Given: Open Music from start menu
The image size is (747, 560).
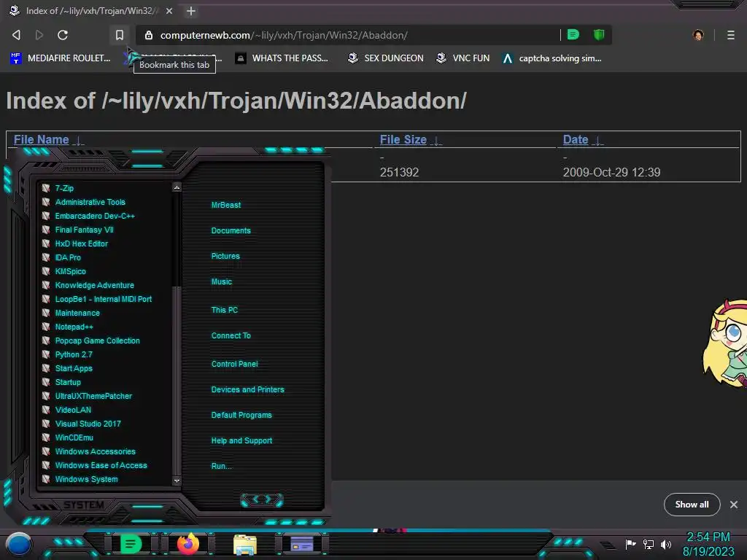Looking at the screenshot, I should [222, 281].
